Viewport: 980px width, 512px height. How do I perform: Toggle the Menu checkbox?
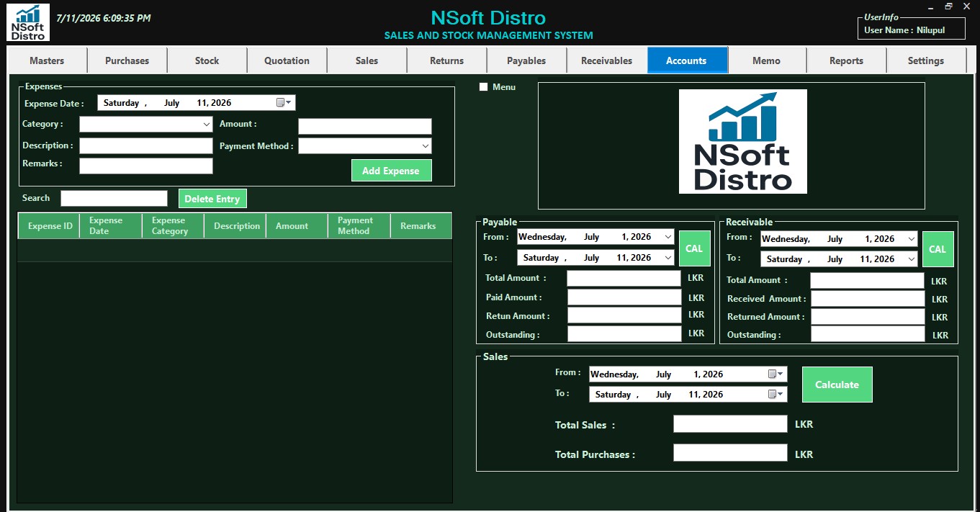[484, 87]
